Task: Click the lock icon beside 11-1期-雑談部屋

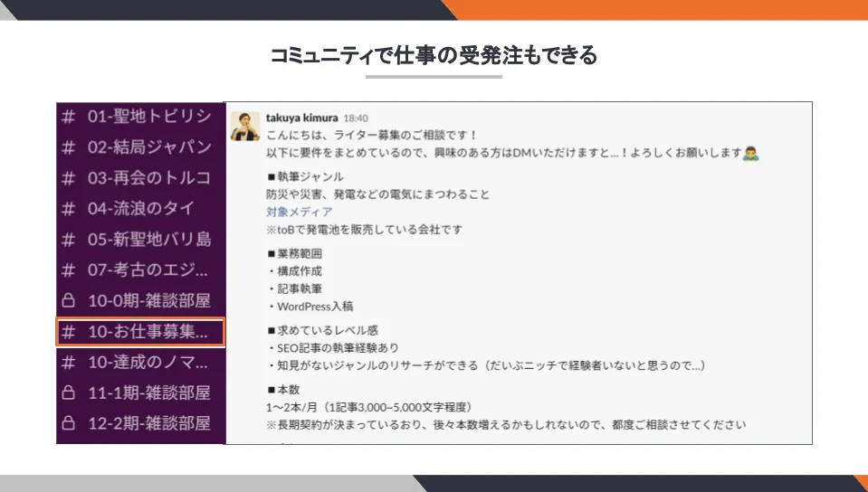Action: coord(68,393)
